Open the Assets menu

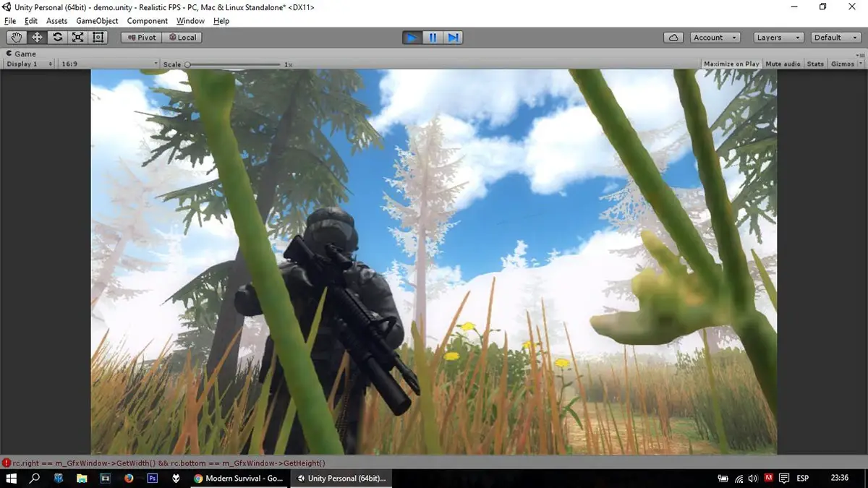[56, 21]
